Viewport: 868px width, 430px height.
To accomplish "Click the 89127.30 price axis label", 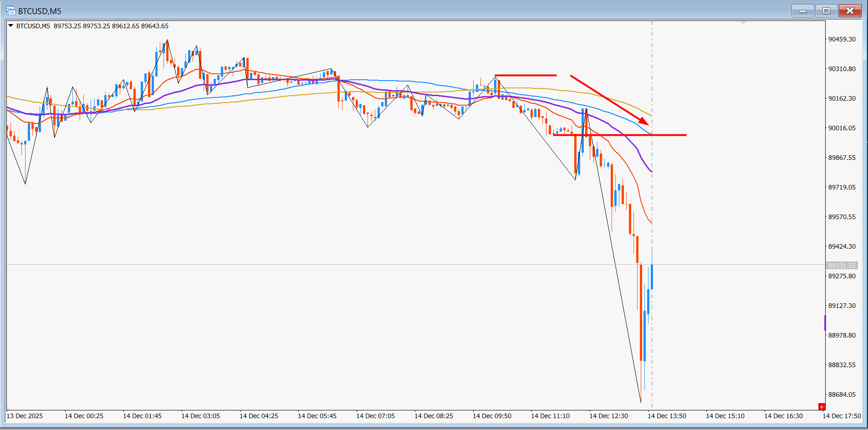I will [x=842, y=306].
